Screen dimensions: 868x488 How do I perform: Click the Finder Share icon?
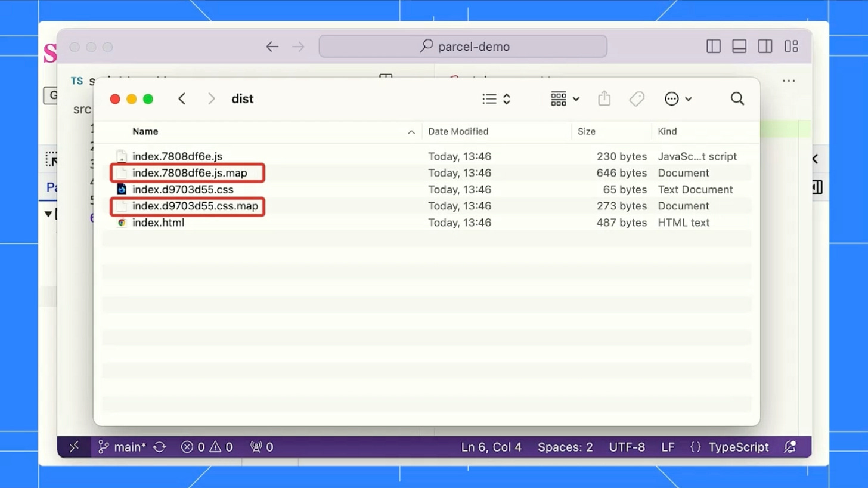(604, 98)
